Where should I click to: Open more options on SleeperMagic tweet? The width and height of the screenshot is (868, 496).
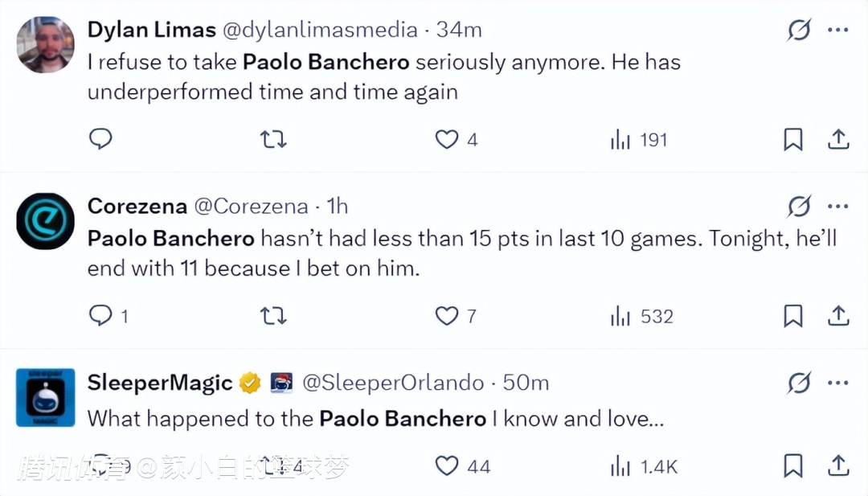[838, 383]
